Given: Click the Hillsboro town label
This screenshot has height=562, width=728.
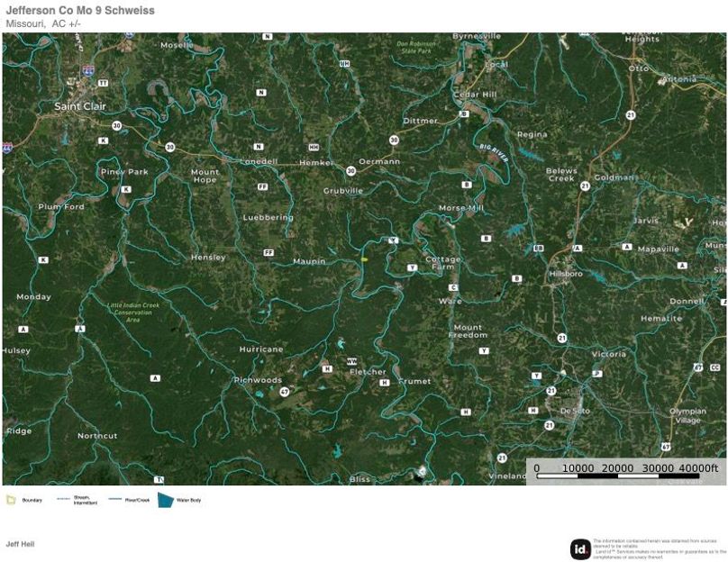Looking at the screenshot, I should pyautogui.click(x=566, y=273).
